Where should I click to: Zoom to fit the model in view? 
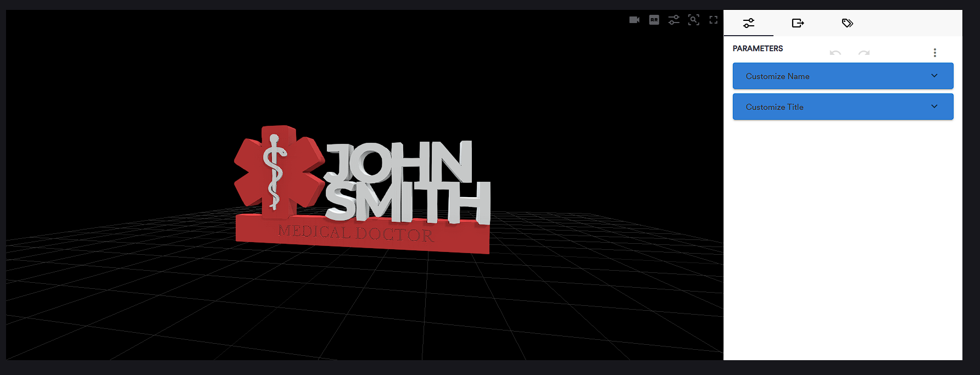693,20
